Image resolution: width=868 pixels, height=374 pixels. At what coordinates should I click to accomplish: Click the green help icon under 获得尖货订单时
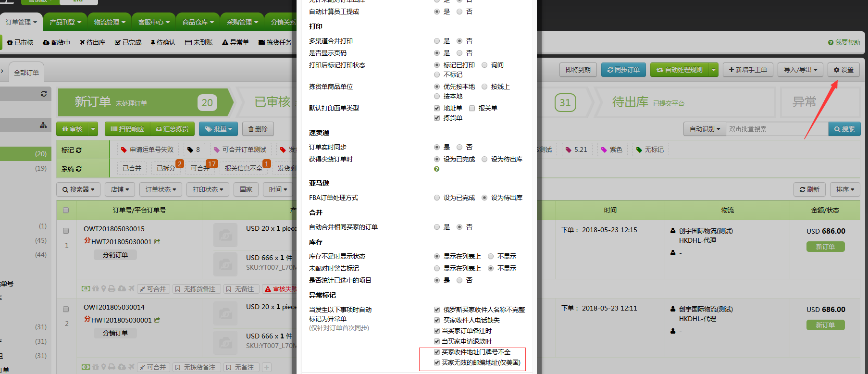[436, 169]
